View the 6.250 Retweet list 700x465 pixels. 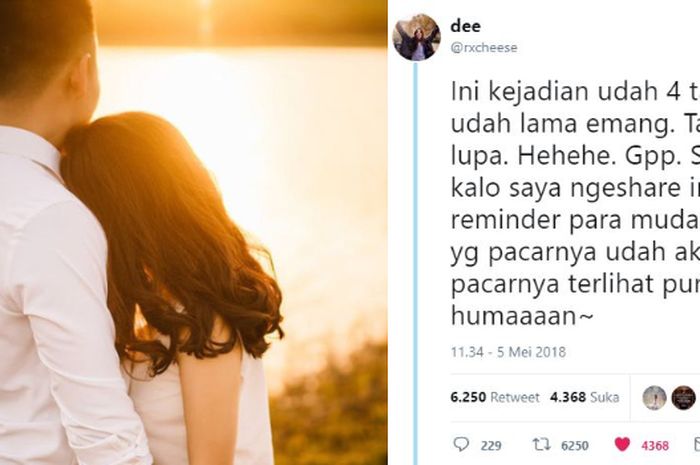point(495,397)
